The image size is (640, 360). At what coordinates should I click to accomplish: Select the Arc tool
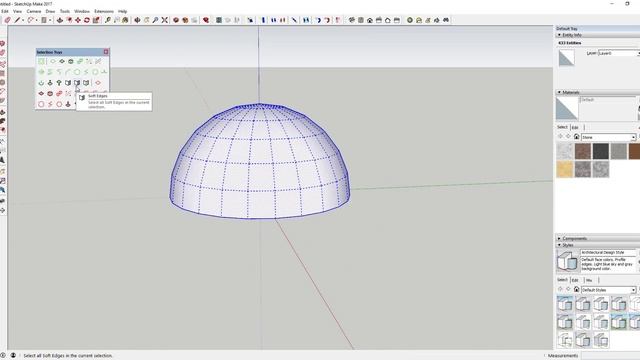(30, 20)
